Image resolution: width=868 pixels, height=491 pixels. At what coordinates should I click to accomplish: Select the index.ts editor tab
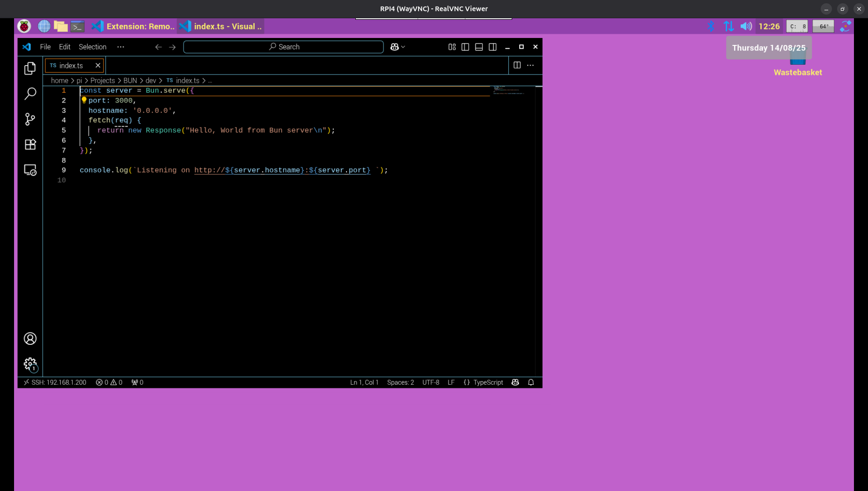tap(74, 66)
